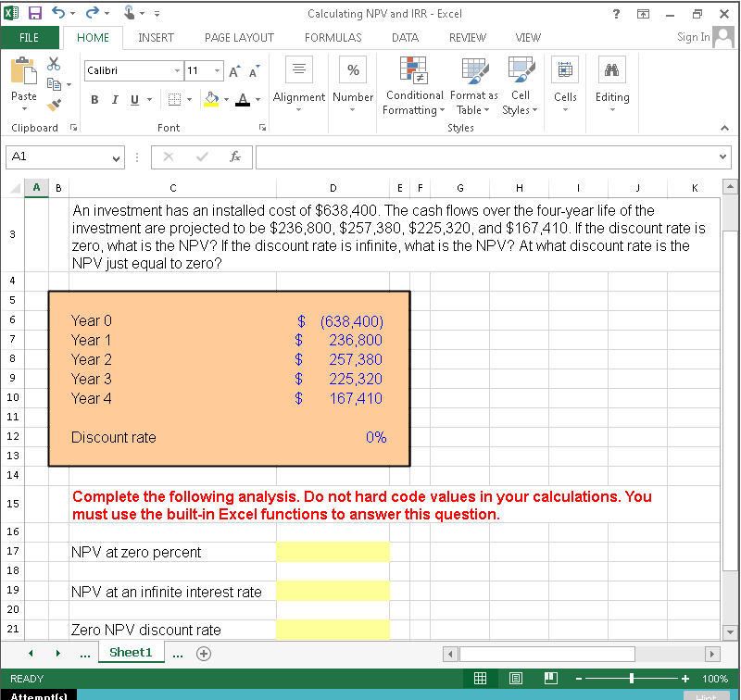The image size is (741, 700).
Task: Click the Paste clipboard icon
Action: pos(24,70)
